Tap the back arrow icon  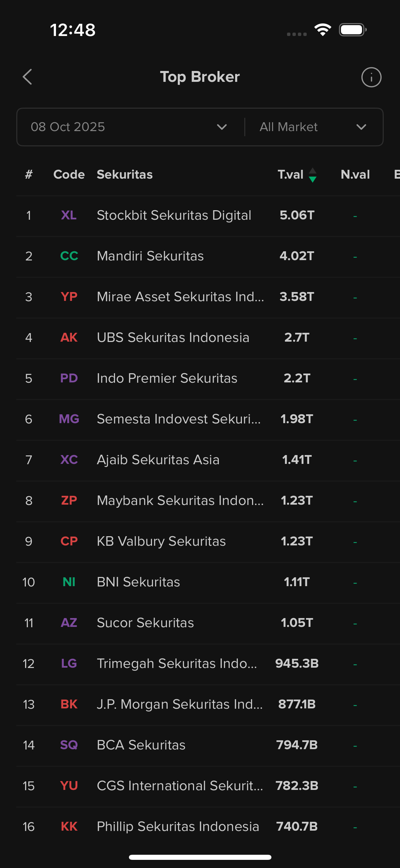(27, 77)
